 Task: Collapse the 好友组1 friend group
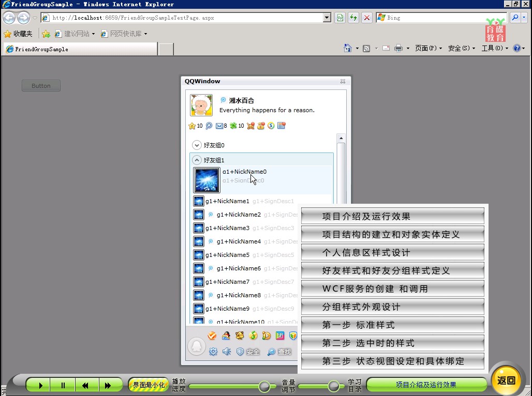(197, 160)
